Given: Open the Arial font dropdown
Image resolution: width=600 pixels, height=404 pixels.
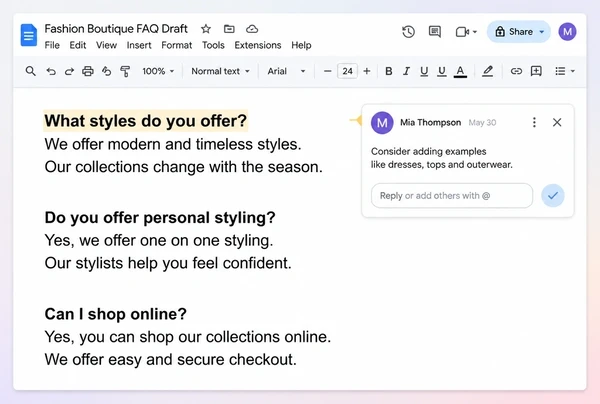Looking at the screenshot, I should [x=286, y=71].
